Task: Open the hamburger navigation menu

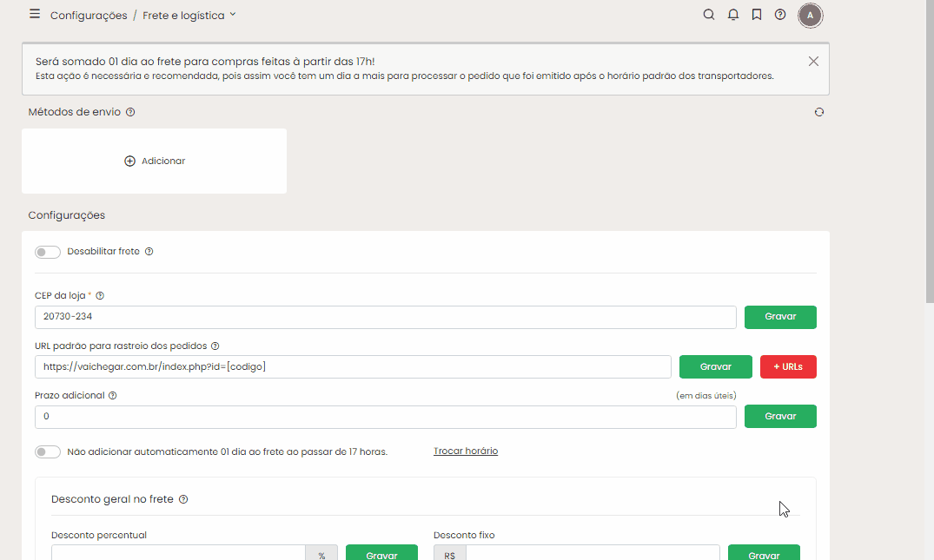Action: pos(35,15)
